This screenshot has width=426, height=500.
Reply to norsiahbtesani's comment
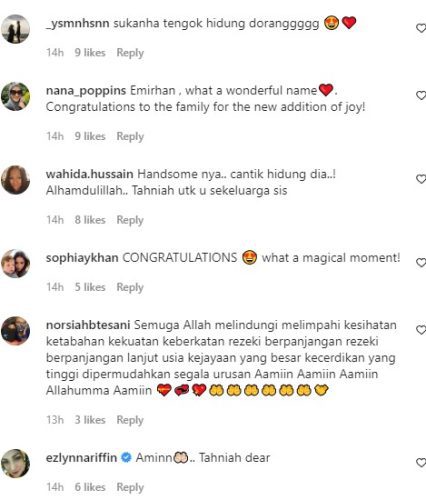coord(130,420)
